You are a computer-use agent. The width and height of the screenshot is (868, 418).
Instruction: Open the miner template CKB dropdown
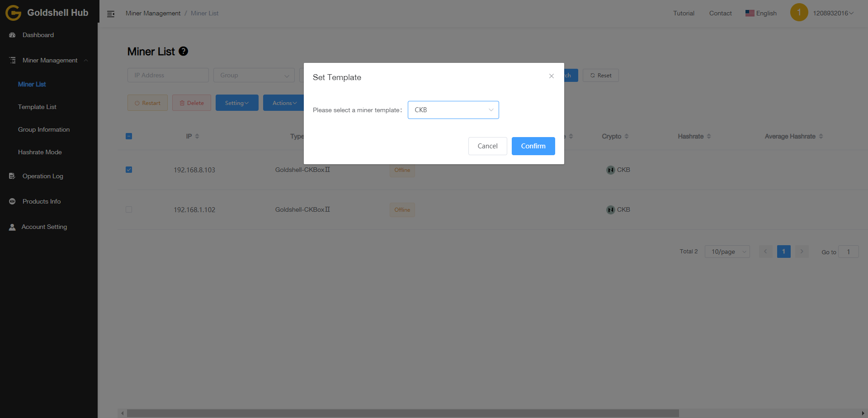453,110
